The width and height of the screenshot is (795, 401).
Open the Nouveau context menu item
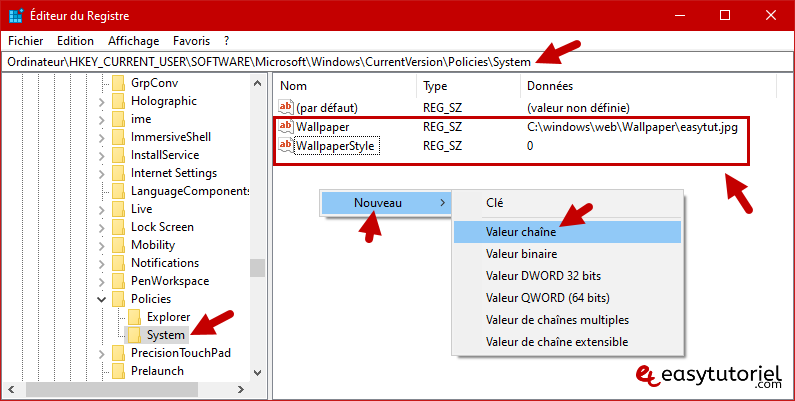(x=386, y=203)
